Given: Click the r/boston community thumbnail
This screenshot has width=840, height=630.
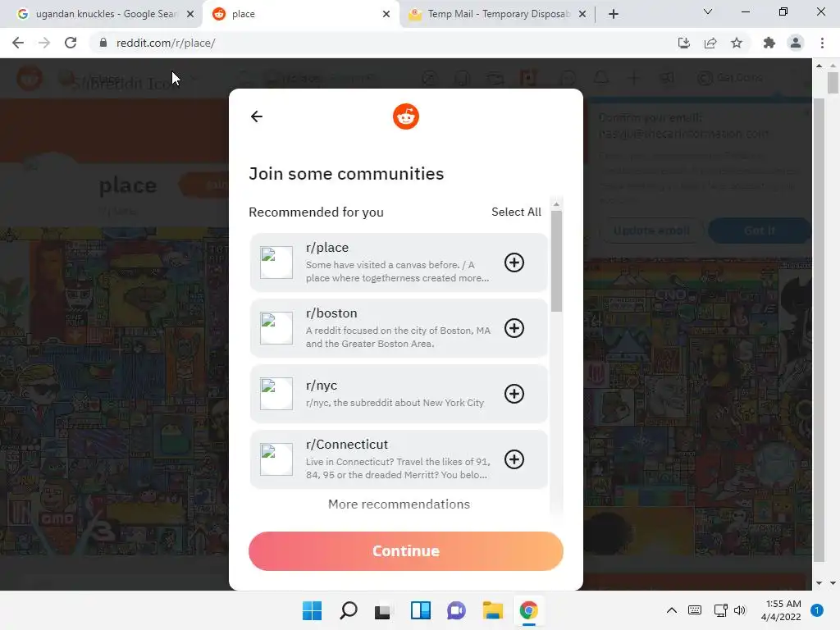Looking at the screenshot, I should 276,328.
